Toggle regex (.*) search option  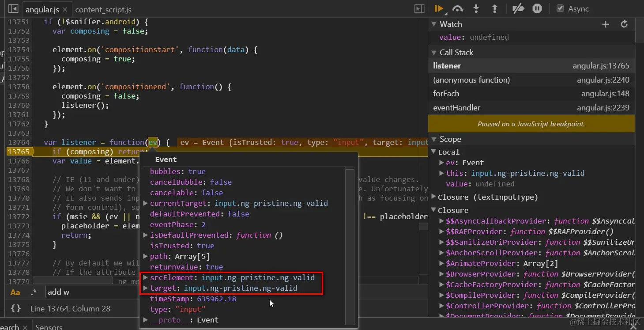34,292
